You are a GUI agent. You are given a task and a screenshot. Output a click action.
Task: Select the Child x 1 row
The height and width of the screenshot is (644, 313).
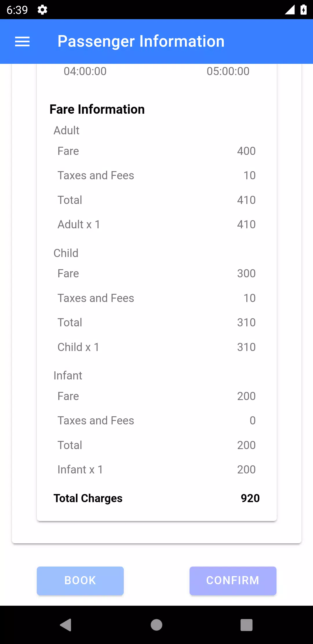click(156, 347)
